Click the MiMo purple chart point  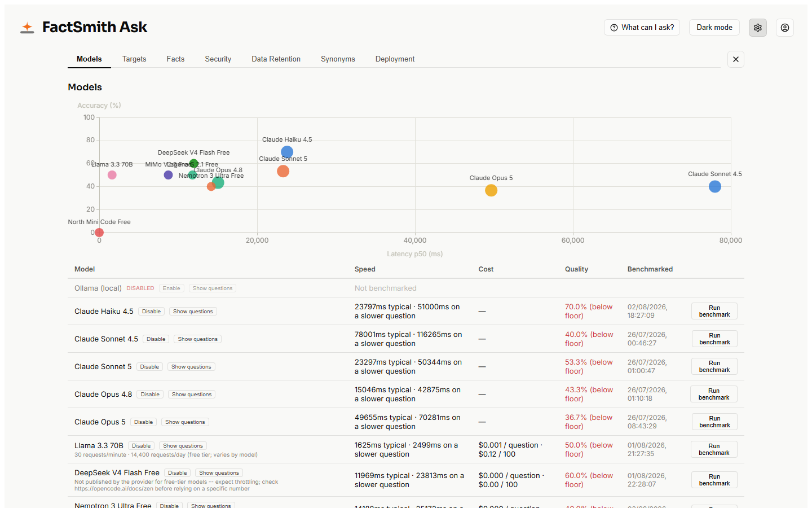tap(168, 175)
